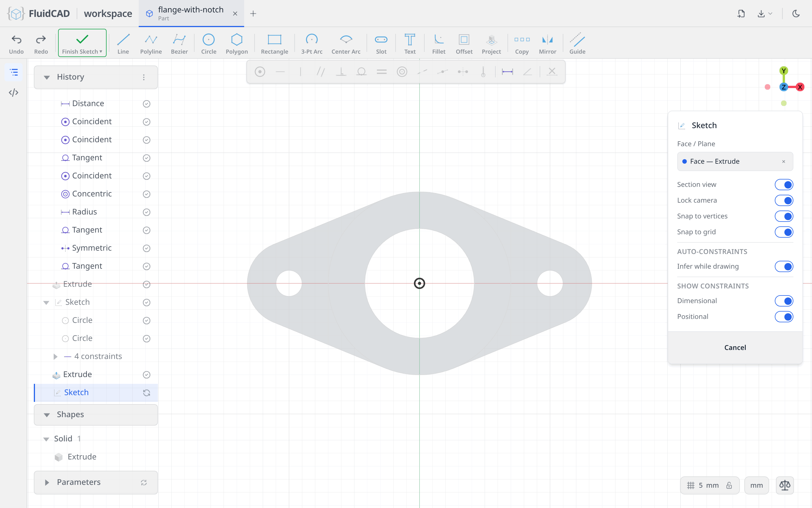The image size is (812, 508).
Task: Click the Undo arrow
Action: coord(16,44)
